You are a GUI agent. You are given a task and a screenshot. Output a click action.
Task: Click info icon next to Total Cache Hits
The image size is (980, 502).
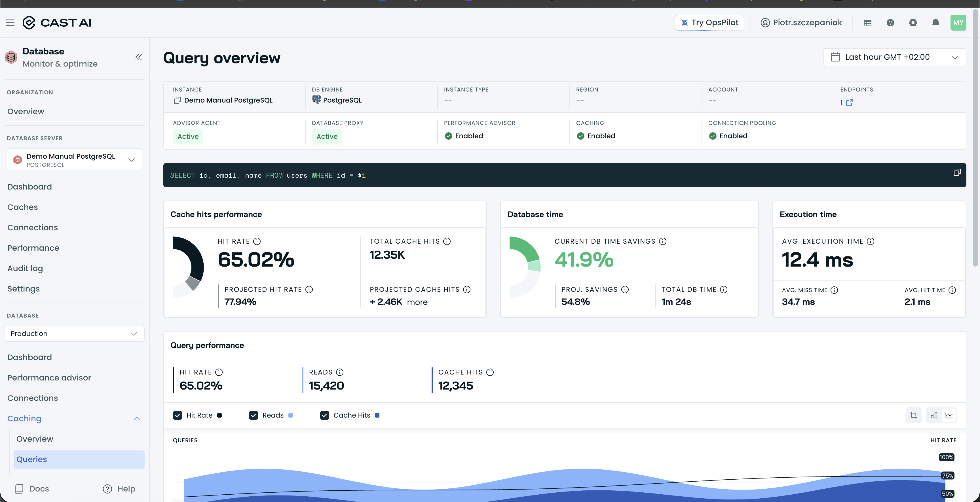[x=447, y=241]
